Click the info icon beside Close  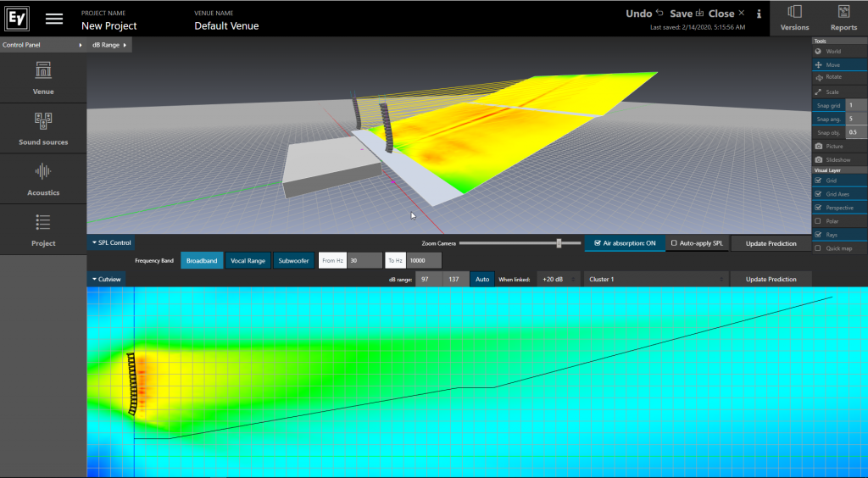point(759,14)
